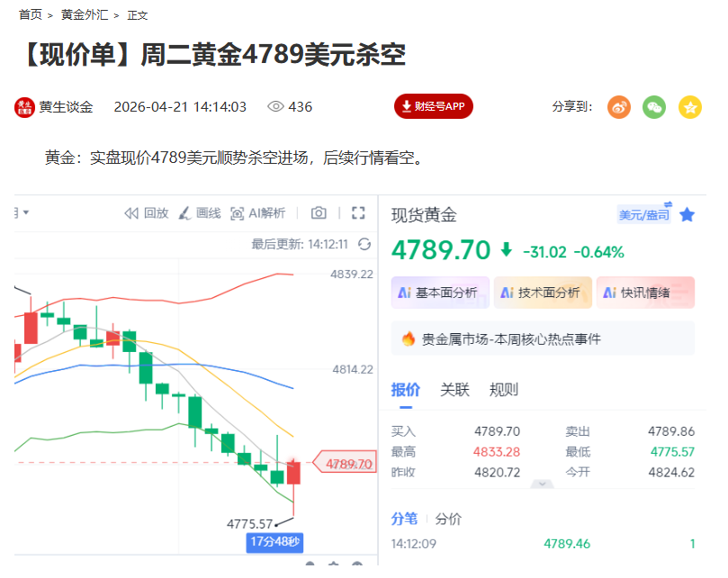Expand more quote details chevron

pyautogui.click(x=542, y=483)
